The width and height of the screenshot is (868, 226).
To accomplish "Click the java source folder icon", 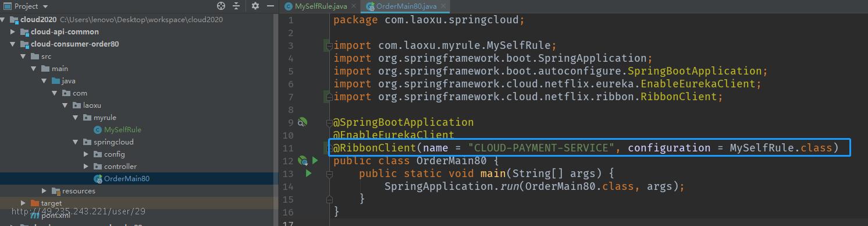I will point(56,81).
